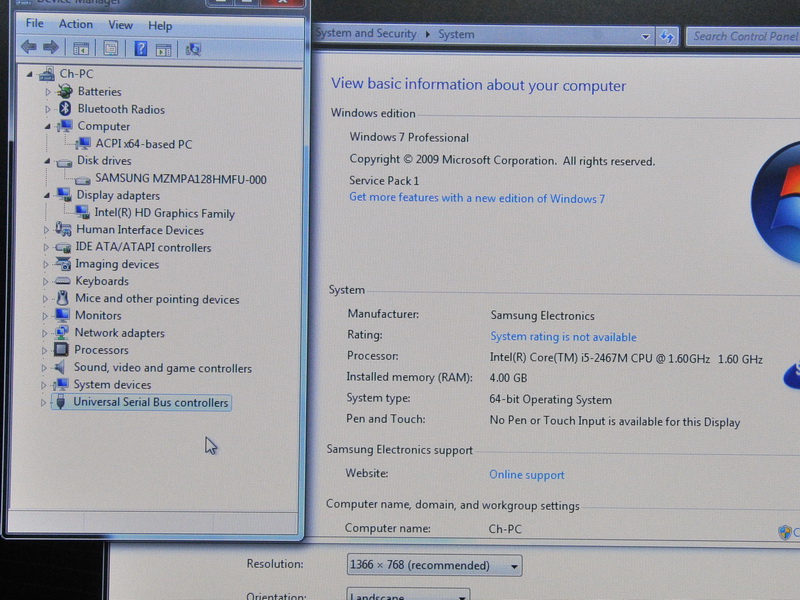Open the File menu
Screen dimensions: 800x600
pyautogui.click(x=35, y=23)
